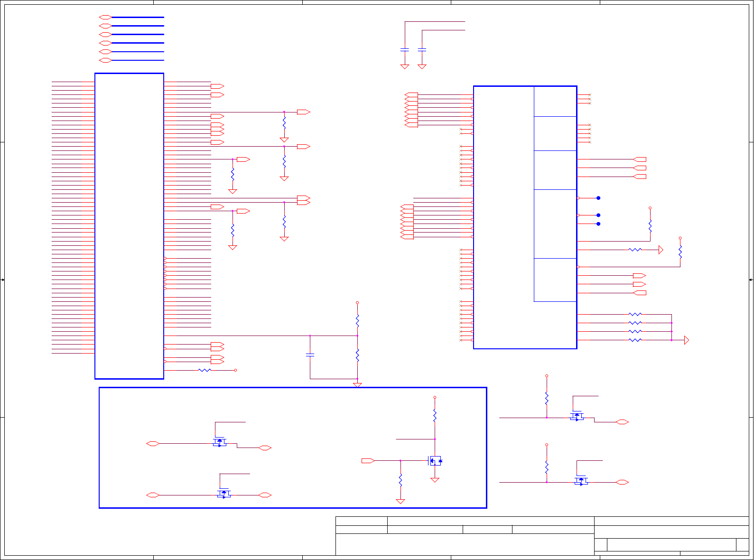Viewport: 754px width, 560px height.
Task: Click the topmost bus port above the left IC
Action: click(x=105, y=17)
